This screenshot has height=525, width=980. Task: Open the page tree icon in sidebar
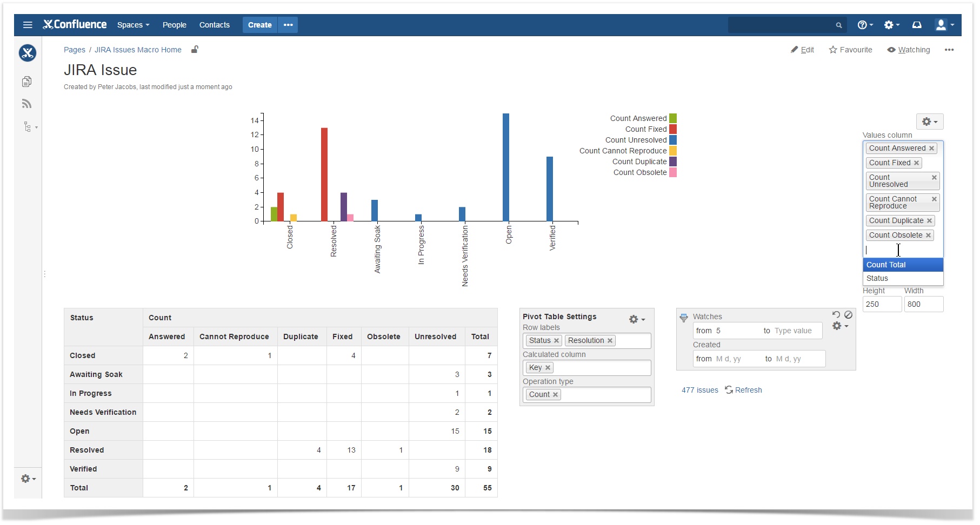pyautogui.click(x=30, y=127)
